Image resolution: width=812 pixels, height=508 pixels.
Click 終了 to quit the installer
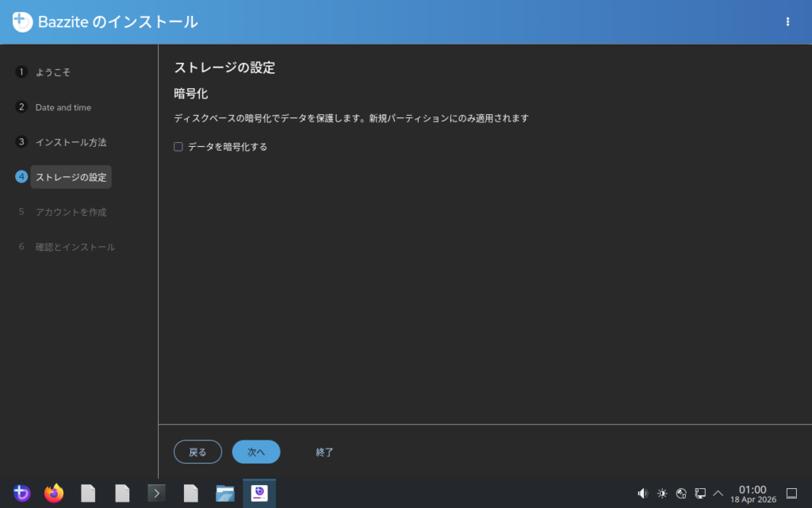324,452
